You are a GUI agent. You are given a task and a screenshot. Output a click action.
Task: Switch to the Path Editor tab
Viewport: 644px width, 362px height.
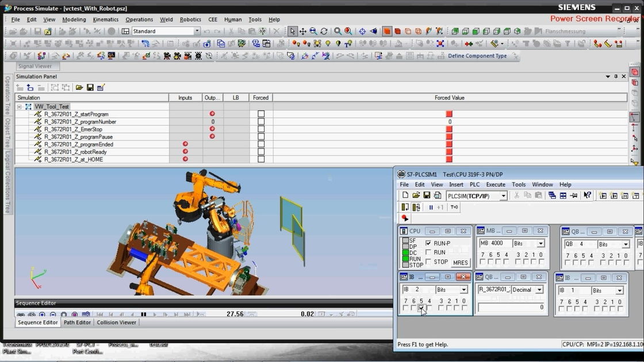coord(77,322)
